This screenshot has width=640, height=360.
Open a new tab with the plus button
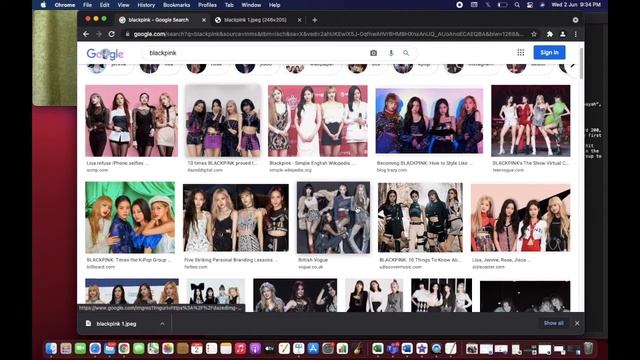coord(314,20)
